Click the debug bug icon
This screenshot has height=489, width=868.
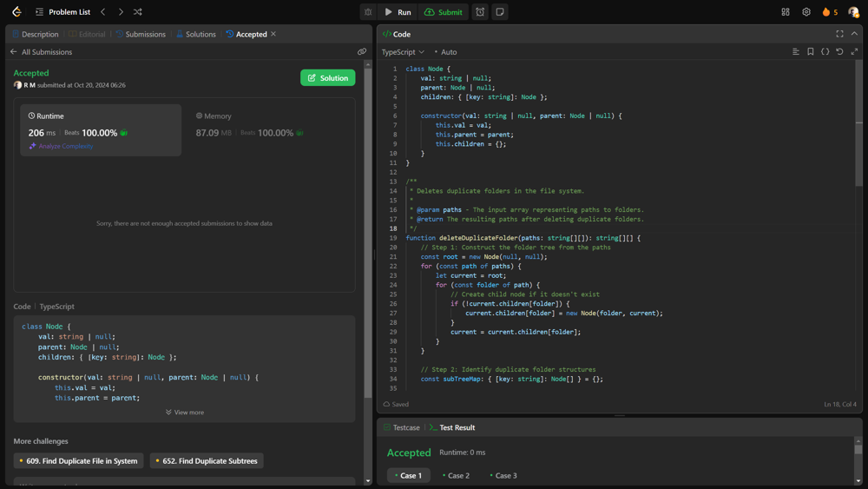tap(368, 12)
